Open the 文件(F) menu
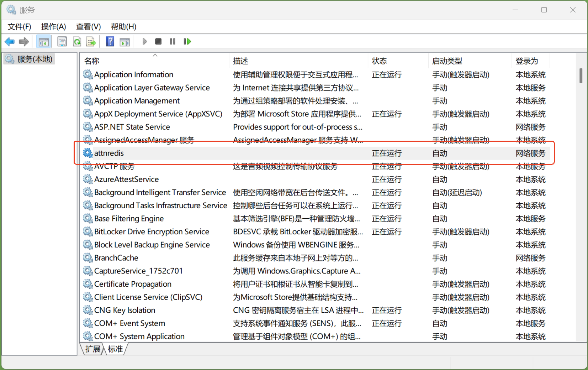The image size is (588, 370). click(x=19, y=27)
